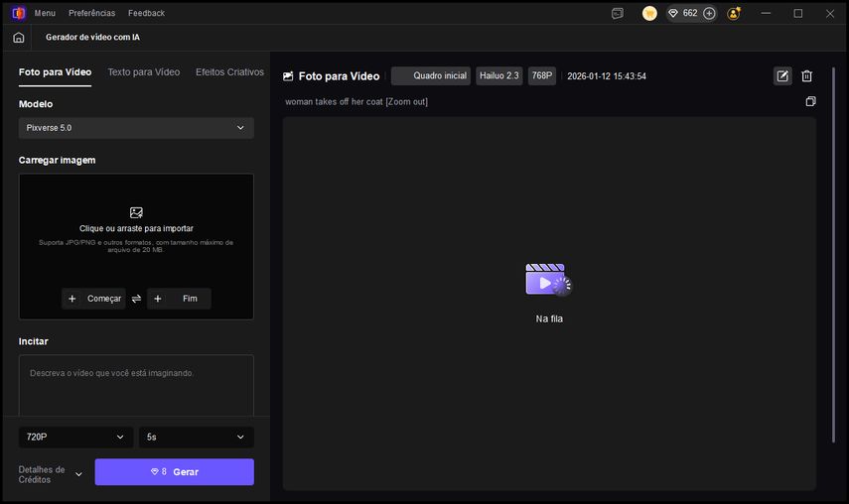Expand the 720P resolution dropdown
The height and width of the screenshot is (504, 849).
75,437
